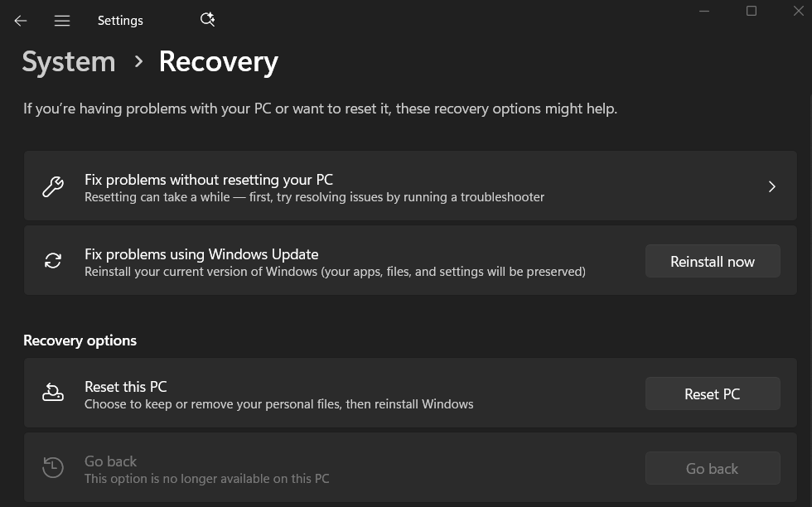The image size is (812, 507).
Task: Click the disabled Go back button
Action: tap(713, 468)
